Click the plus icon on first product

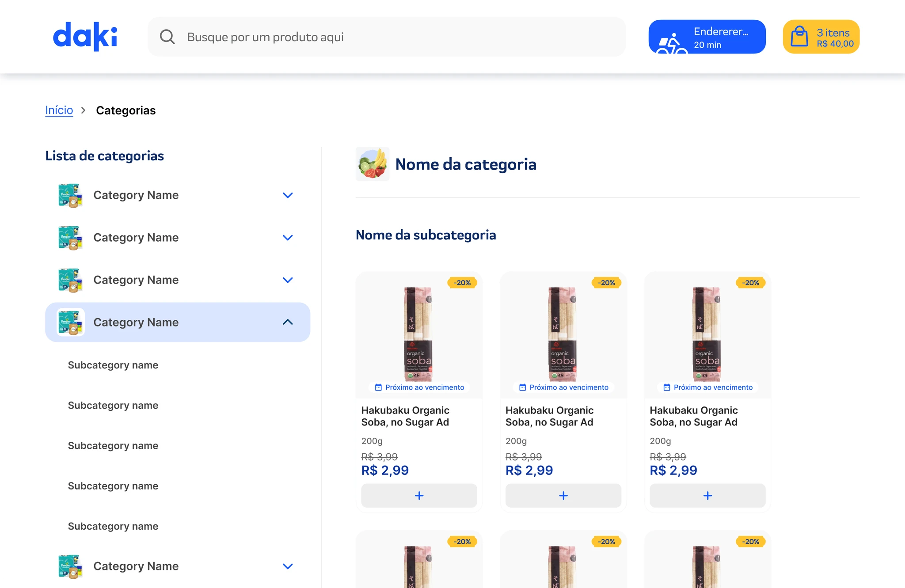click(419, 496)
